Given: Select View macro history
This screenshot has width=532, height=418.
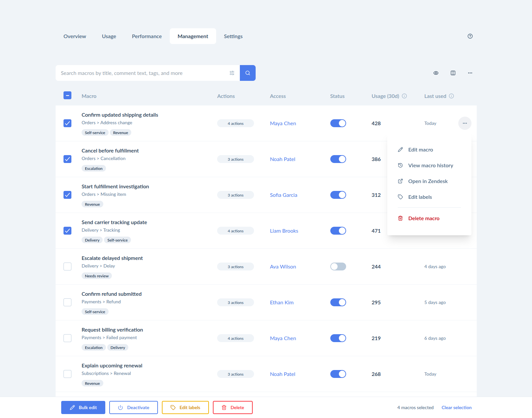Looking at the screenshot, I should [x=429, y=165].
